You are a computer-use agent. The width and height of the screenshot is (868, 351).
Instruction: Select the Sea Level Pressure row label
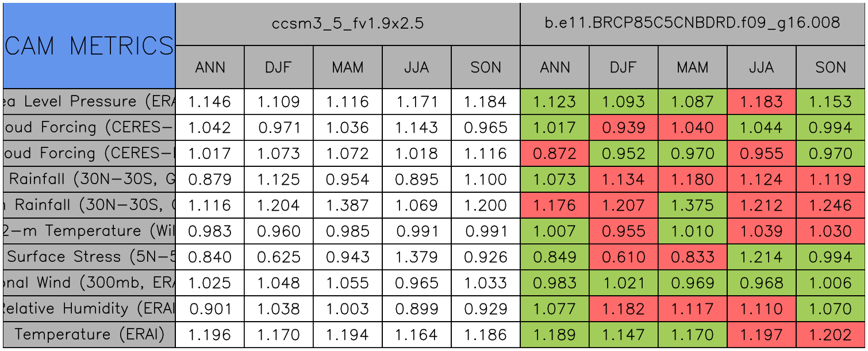pyautogui.click(x=89, y=102)
